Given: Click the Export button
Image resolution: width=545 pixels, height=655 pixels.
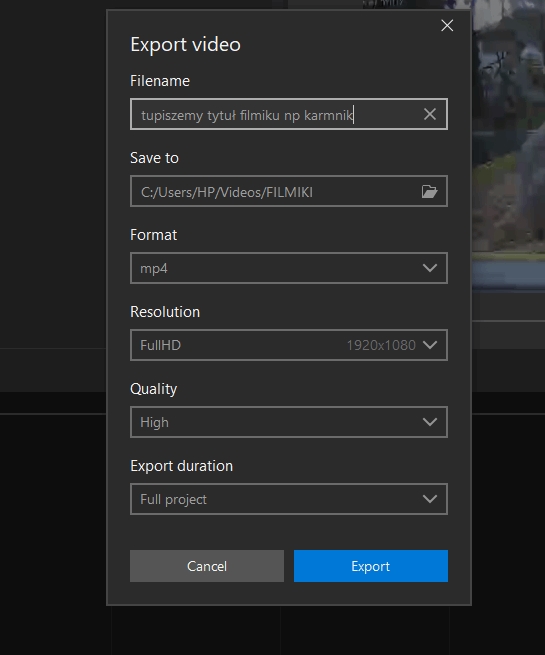Looking at the screenshot, I should pos(371,566).
